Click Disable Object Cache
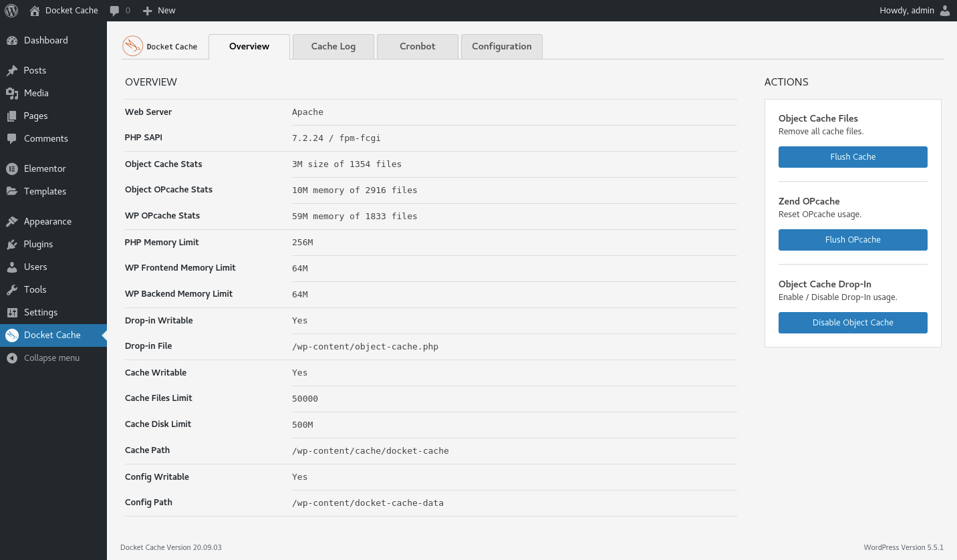Image resolution: width=957 pixels, height=560 pixels. click(x=853, y=323)
